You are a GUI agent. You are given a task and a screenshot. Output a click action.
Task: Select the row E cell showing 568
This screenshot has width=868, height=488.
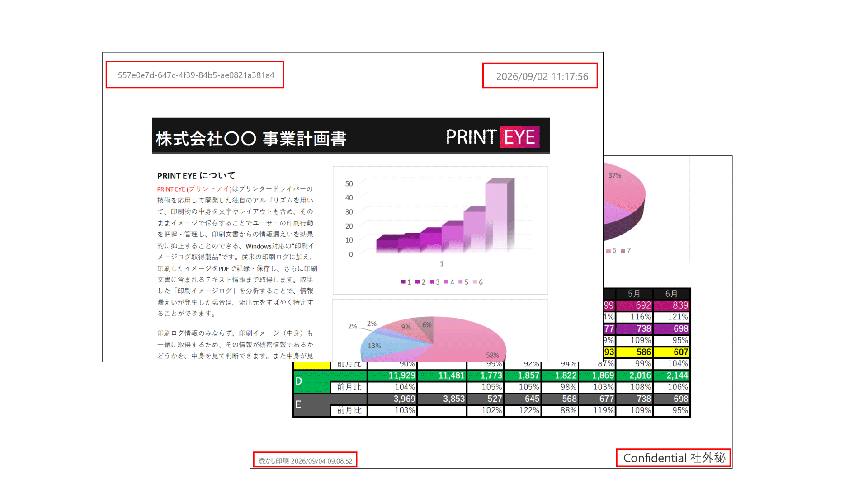[560, 399]
